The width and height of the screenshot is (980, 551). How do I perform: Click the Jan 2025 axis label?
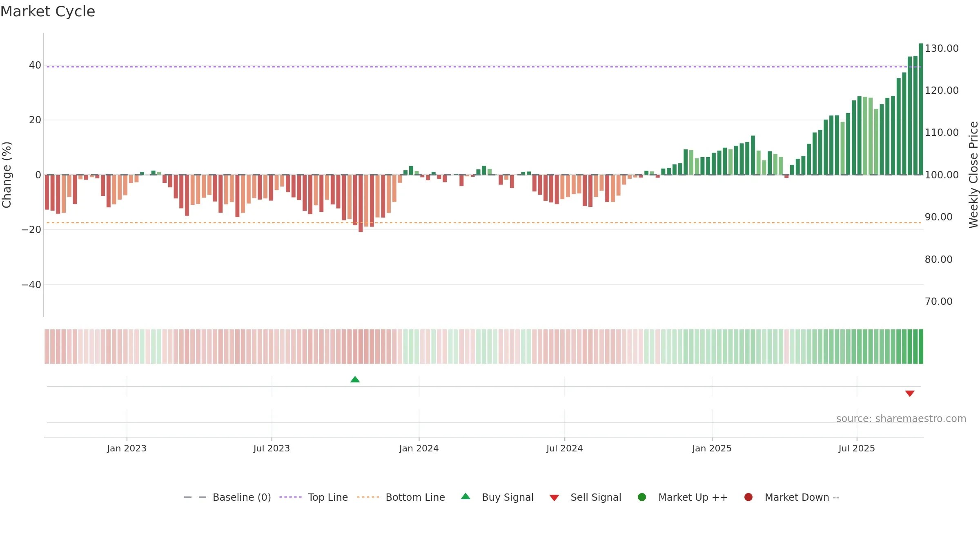tap(712, 448)
